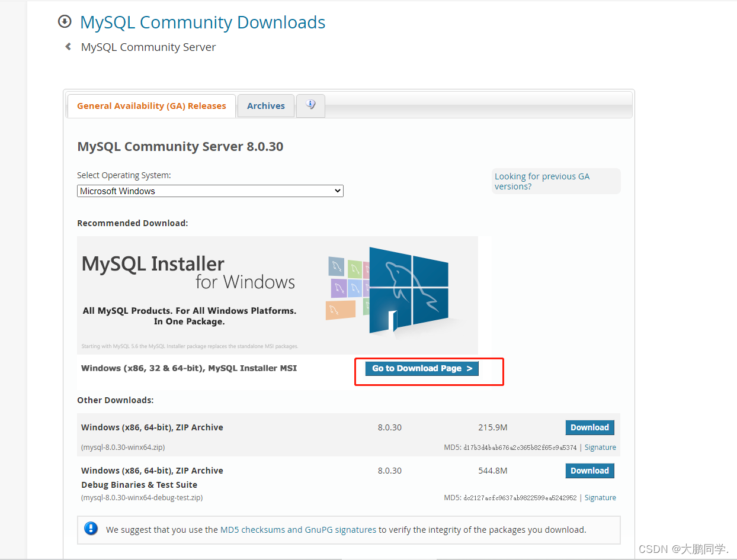Open Signature link for mysql-8.0.30-winx64.zip

coord(600,448)
